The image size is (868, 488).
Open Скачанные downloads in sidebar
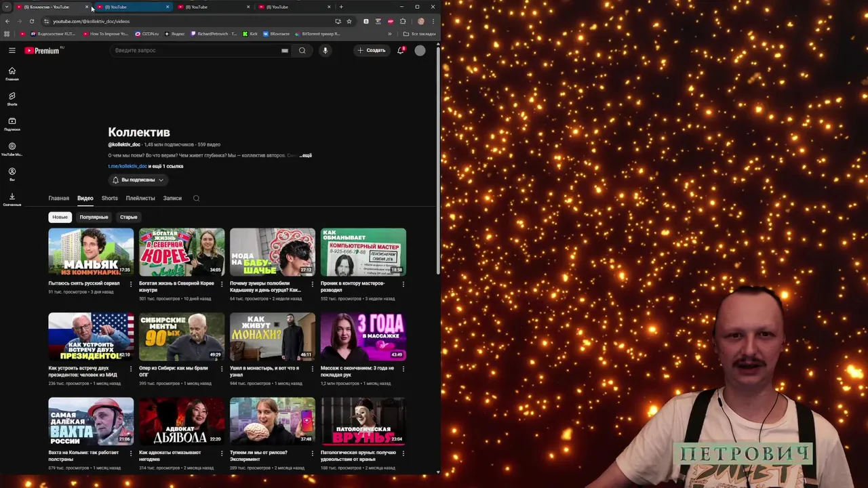click(x=12, y=199)
